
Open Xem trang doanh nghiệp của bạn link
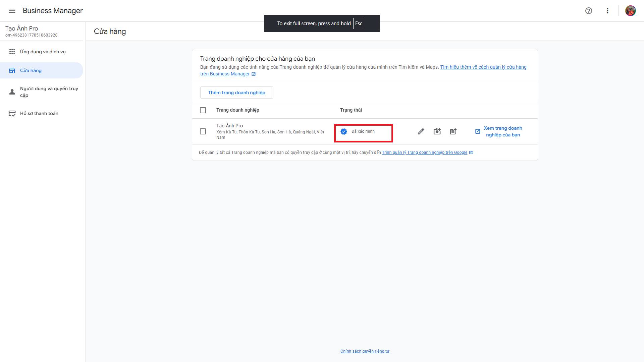[502, 131]
